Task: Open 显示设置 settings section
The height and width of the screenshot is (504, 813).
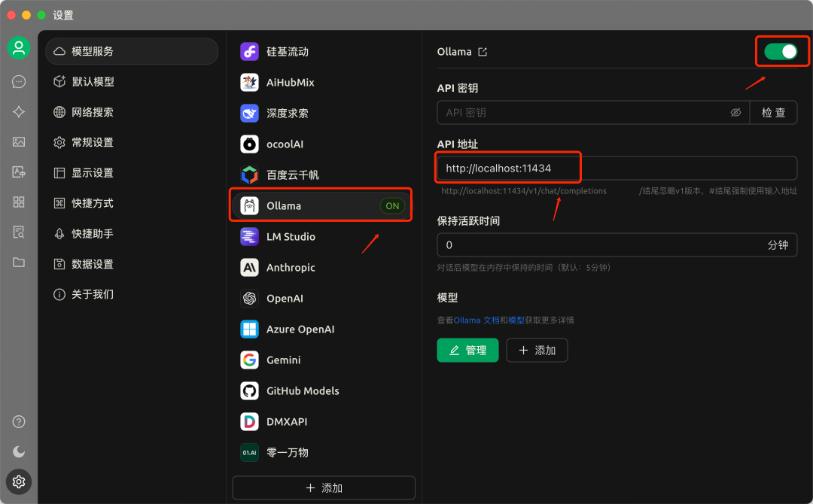Action: (x=132, y=172)
